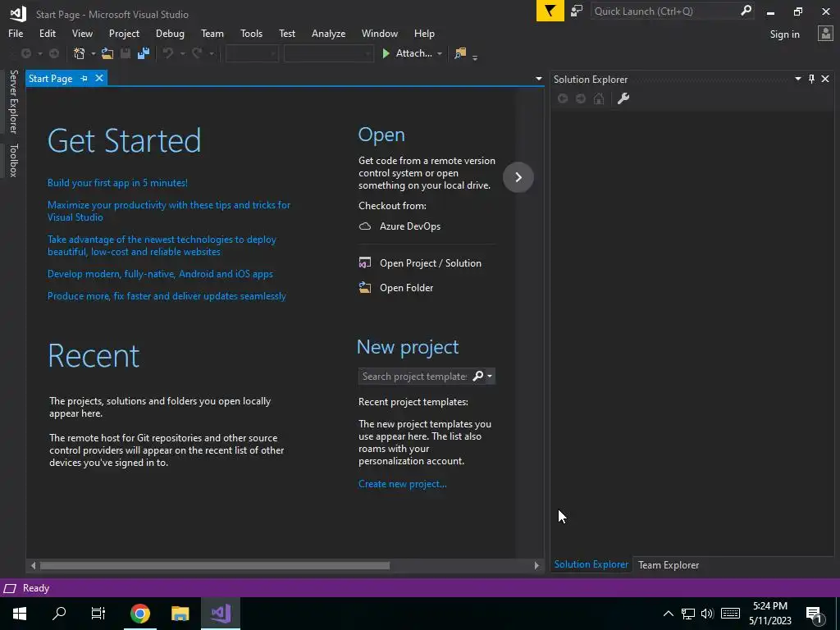Screen dimensions: 840x630
Task: Click the Windows Start button
Action: [20, 613]
